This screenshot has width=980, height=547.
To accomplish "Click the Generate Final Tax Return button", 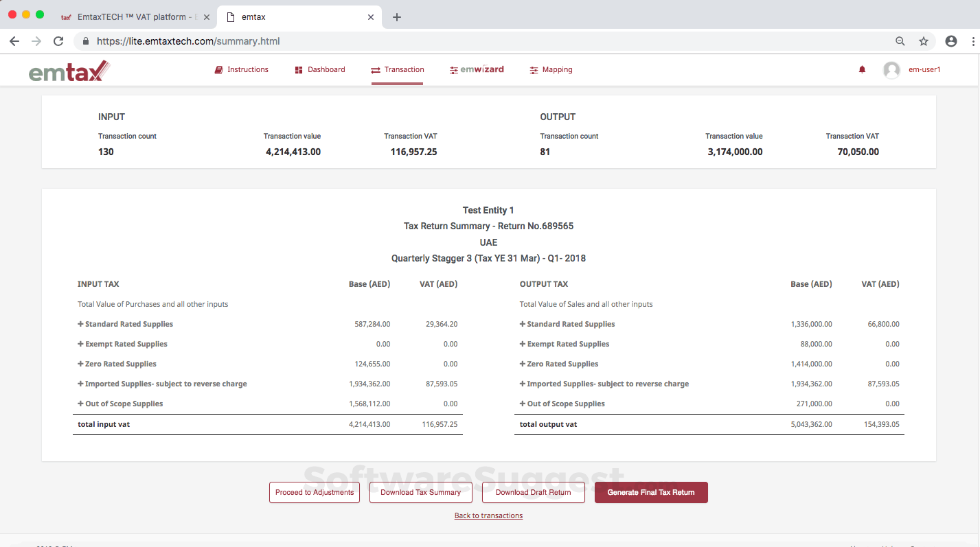I will [650, 492].
